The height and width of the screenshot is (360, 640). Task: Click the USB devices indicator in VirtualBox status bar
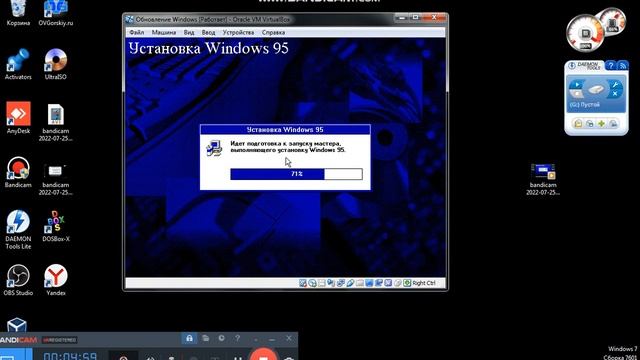point(350,283)
